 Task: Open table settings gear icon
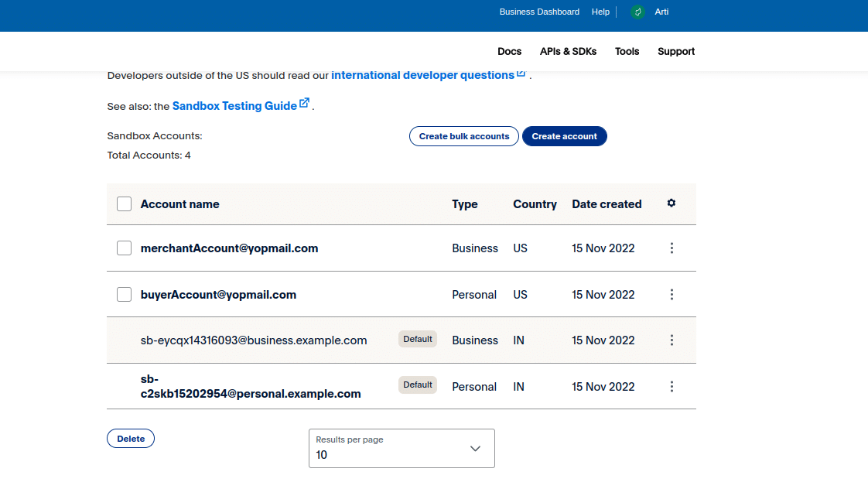(x=672, y=203)
